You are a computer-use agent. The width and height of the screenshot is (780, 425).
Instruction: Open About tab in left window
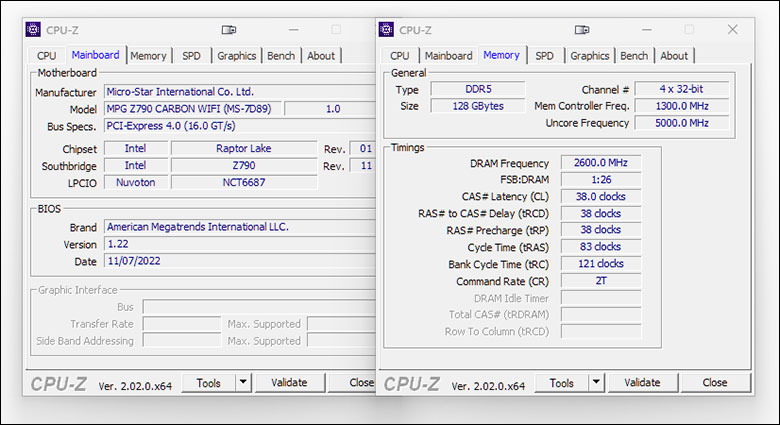coord(321,56)
